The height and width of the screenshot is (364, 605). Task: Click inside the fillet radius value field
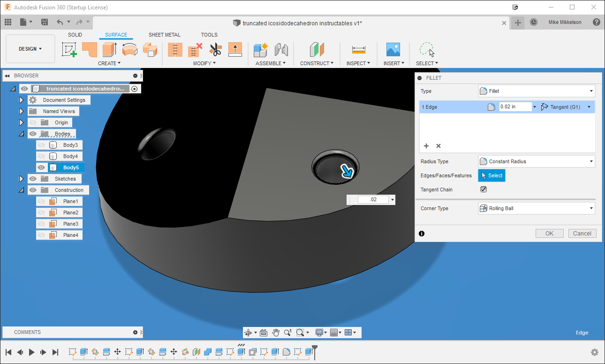[x=513, y=106]
